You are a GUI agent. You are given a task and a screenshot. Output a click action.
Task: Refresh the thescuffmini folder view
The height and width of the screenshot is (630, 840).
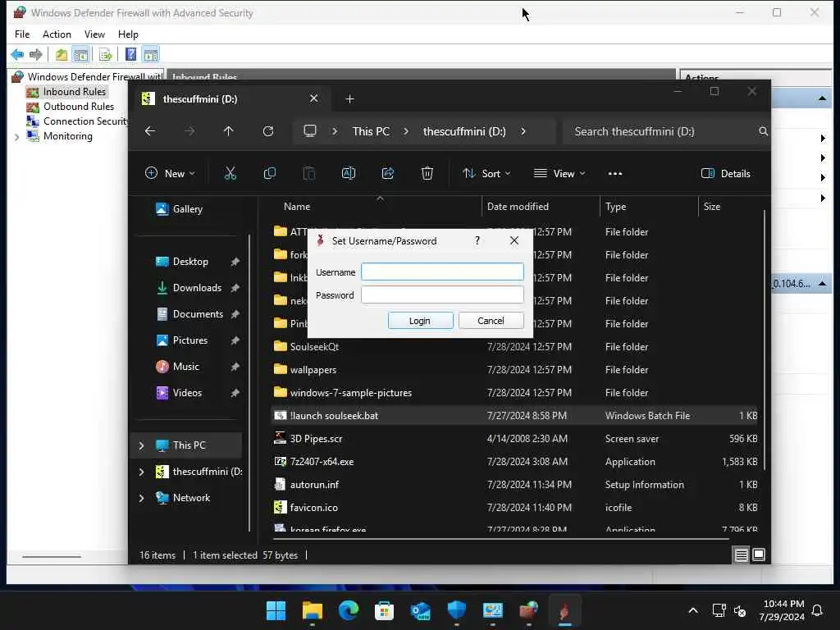pos(268,131)
